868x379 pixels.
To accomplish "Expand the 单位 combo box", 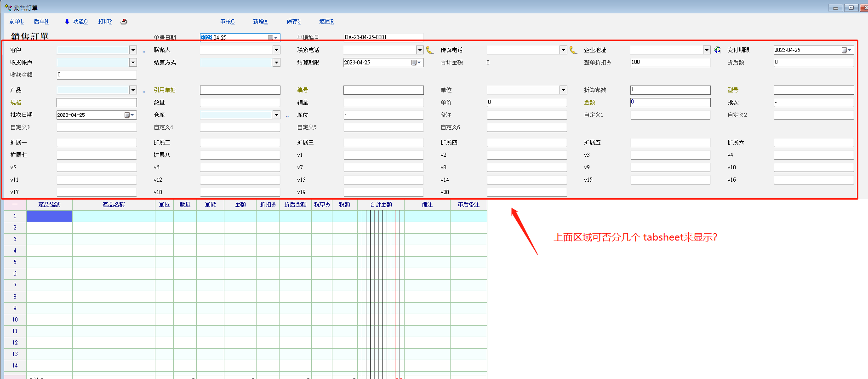I will tap(563, 90).
